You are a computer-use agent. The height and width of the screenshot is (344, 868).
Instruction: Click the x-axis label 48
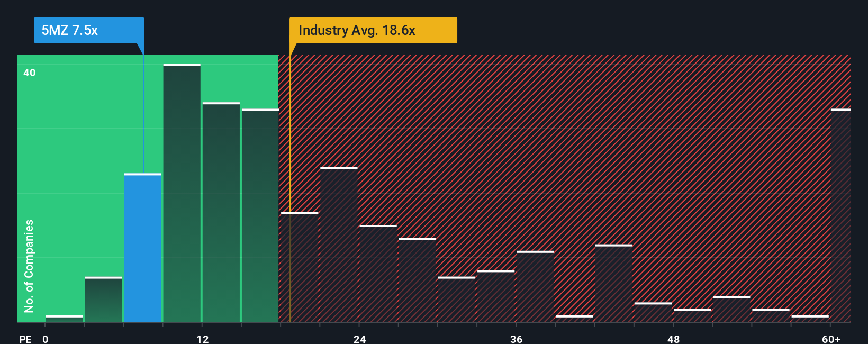[x=673, y=339]
